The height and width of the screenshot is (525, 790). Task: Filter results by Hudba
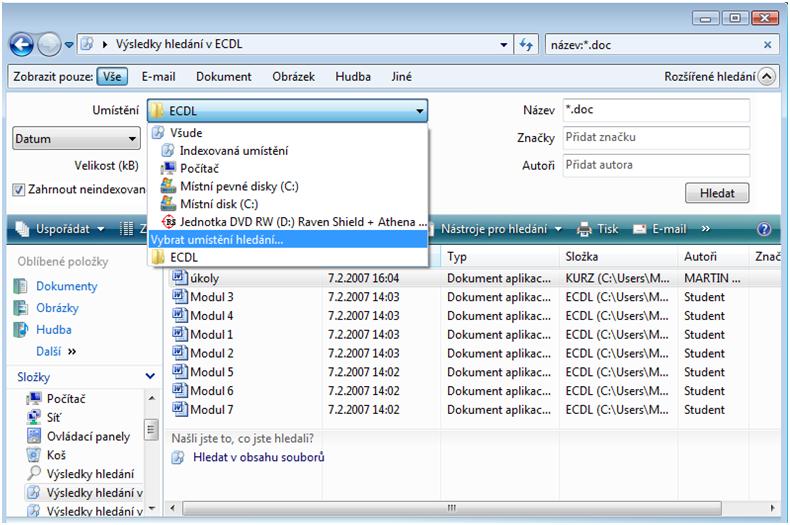click(x=353, y=77)
